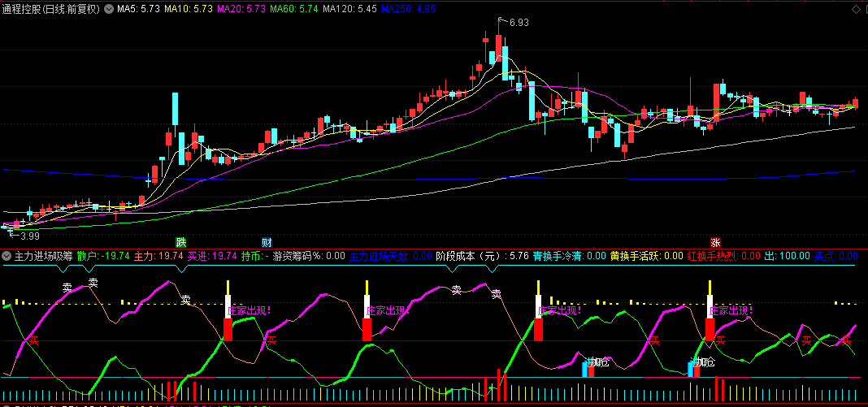Click the 游资筹码%: 0.00 value
868x407 pixels.
point(310,256)
